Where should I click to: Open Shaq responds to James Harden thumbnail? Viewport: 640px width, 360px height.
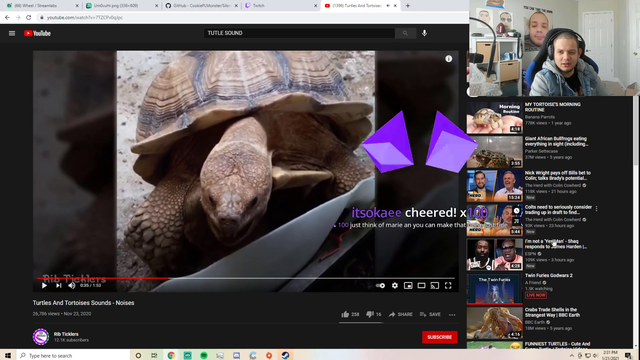[x=494, y=255]
